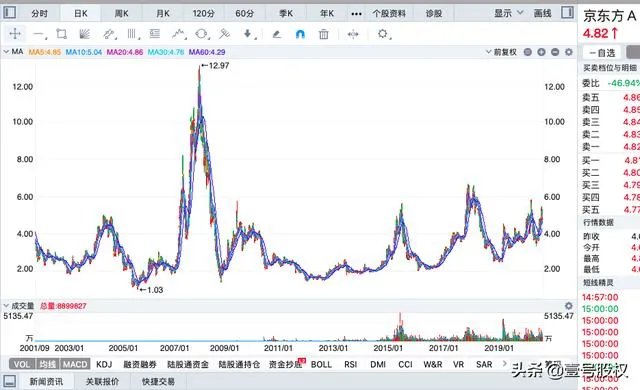Select the KDJ indicator
Screen dimensions: 640x390
104,364
